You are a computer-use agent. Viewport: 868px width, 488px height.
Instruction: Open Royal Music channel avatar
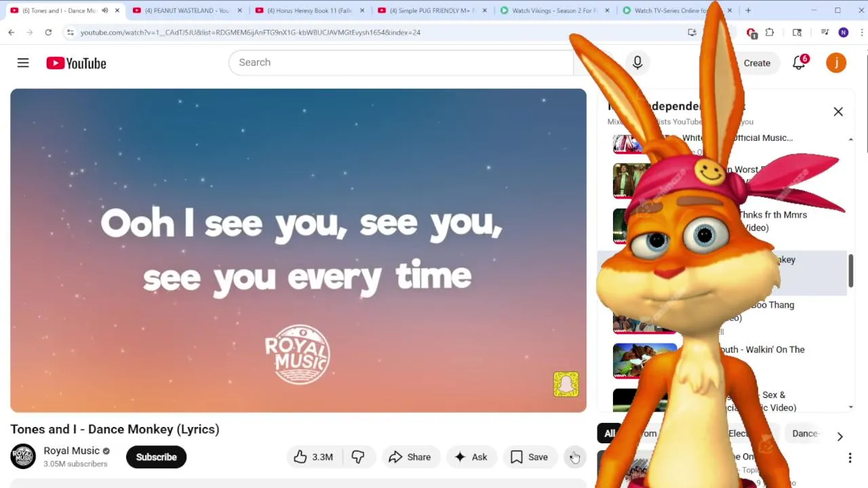click(x=22, y=456)
